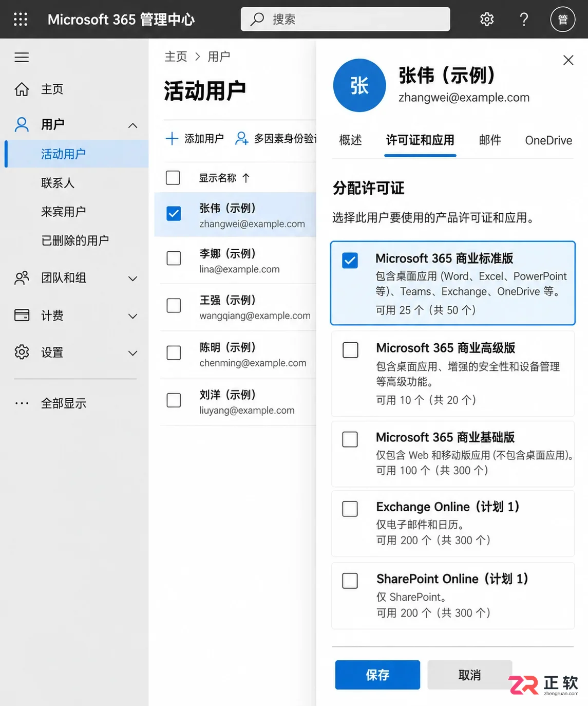Image resolution: width=588 pixels, height=706 pixels.
Task: Click the 保存 button
Action: (377, 675)
